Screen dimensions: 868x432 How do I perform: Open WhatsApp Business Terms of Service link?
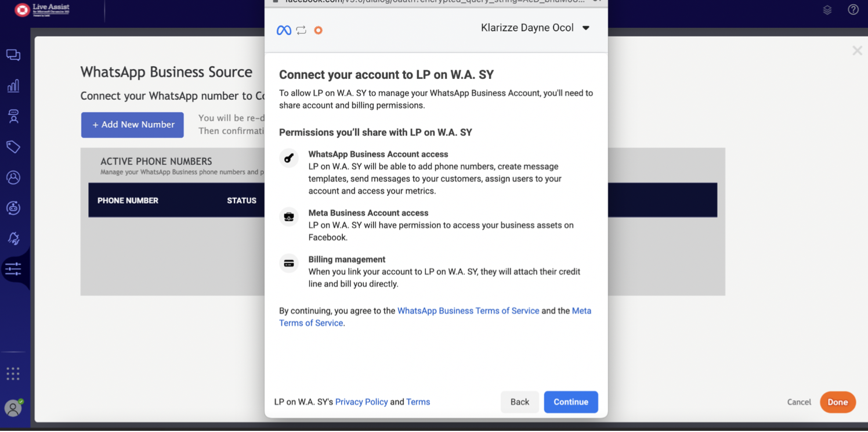point(468,311)
